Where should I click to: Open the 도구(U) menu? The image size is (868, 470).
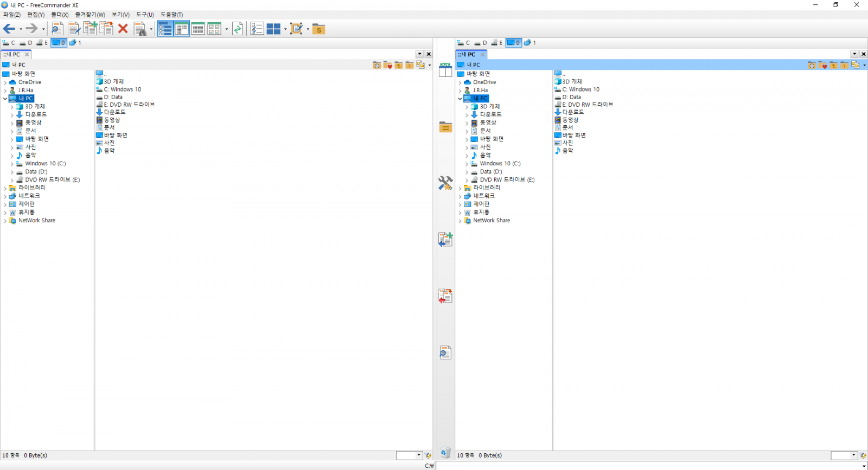coord(145,15)
